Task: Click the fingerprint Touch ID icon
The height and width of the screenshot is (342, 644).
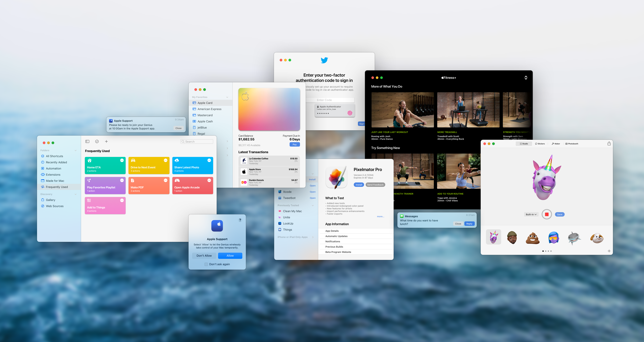Action: pos(350,113)
